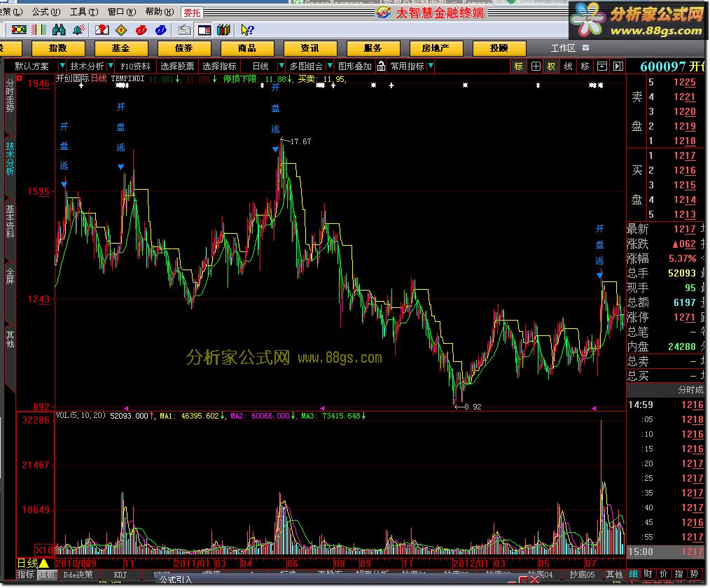Click the crosshair grid icon
Screen dimensions: 710x588
(x=536, y=66)
